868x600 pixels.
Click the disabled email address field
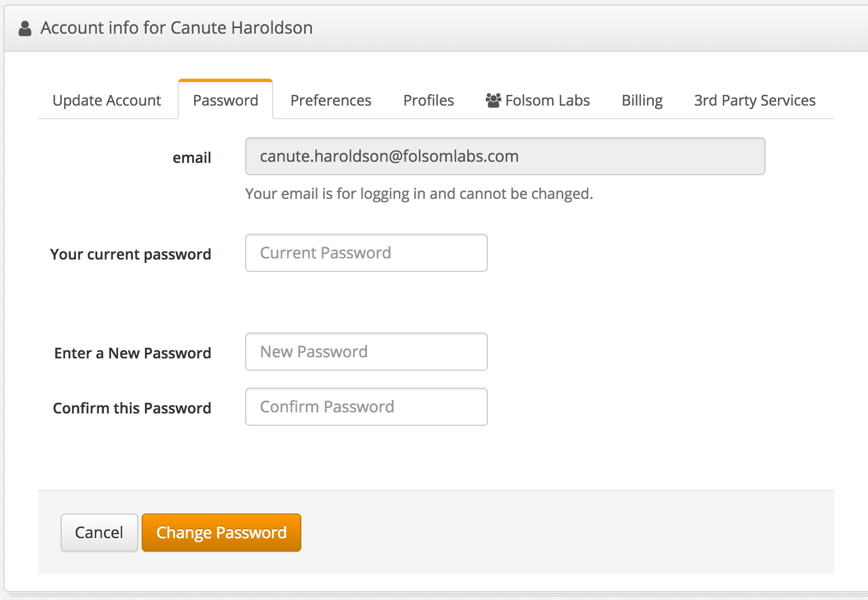[x=505, y=156]
